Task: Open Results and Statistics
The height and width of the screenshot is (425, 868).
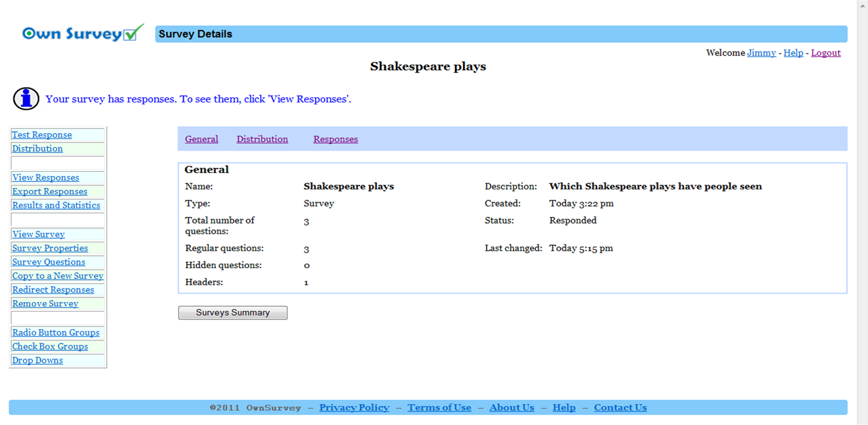Action: 56,206
